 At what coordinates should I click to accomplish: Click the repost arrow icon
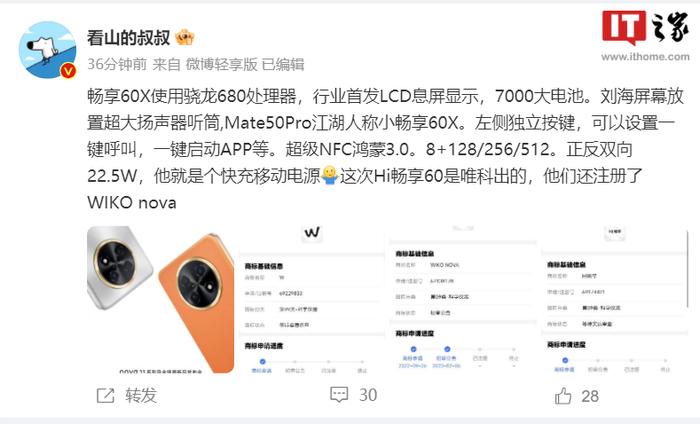pos(106,395)
